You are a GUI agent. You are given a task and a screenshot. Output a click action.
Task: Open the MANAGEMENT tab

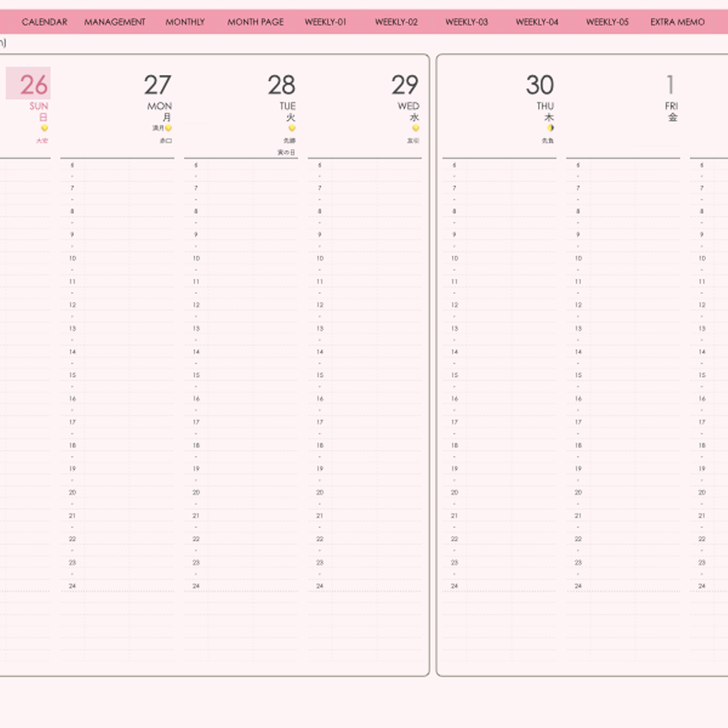(x=115, y=22)
